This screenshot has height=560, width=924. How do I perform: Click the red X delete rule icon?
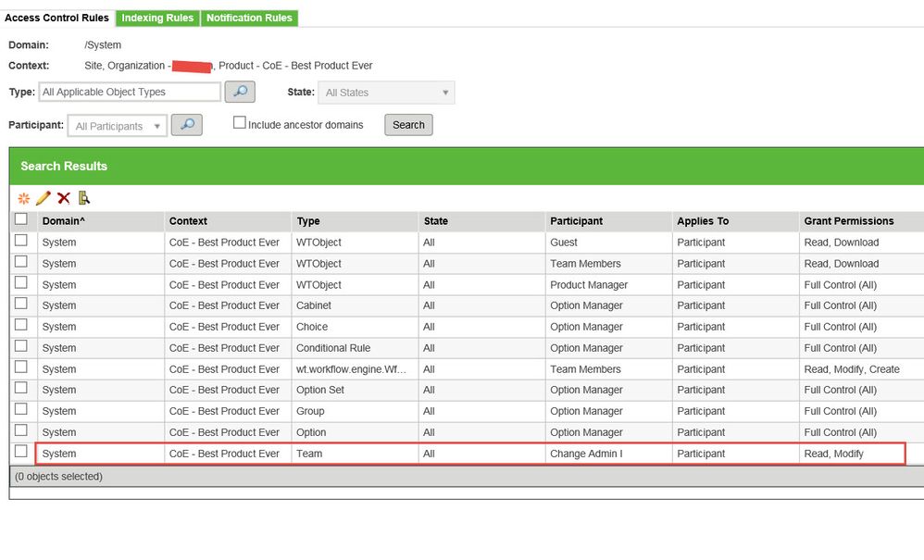[x=64, y=198]
